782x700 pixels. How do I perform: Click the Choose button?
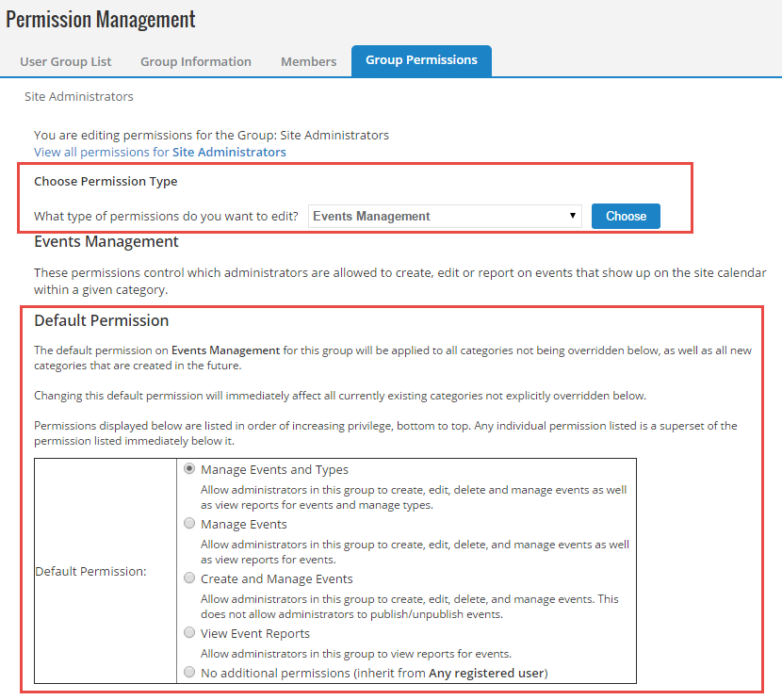click(x=626, y=216)
